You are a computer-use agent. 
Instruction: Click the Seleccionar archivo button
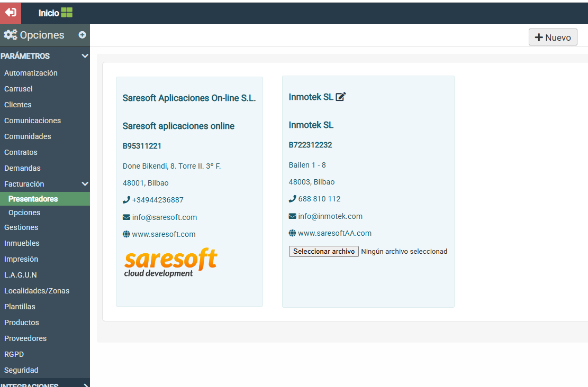[x=324, y=251]
